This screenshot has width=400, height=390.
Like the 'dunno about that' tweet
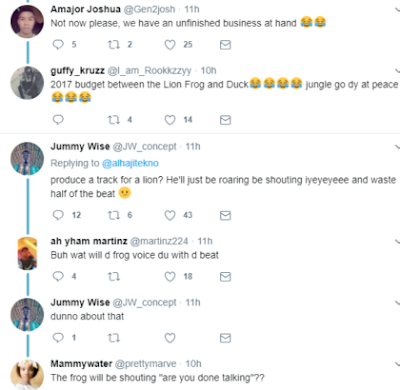[x=170, y=338]
